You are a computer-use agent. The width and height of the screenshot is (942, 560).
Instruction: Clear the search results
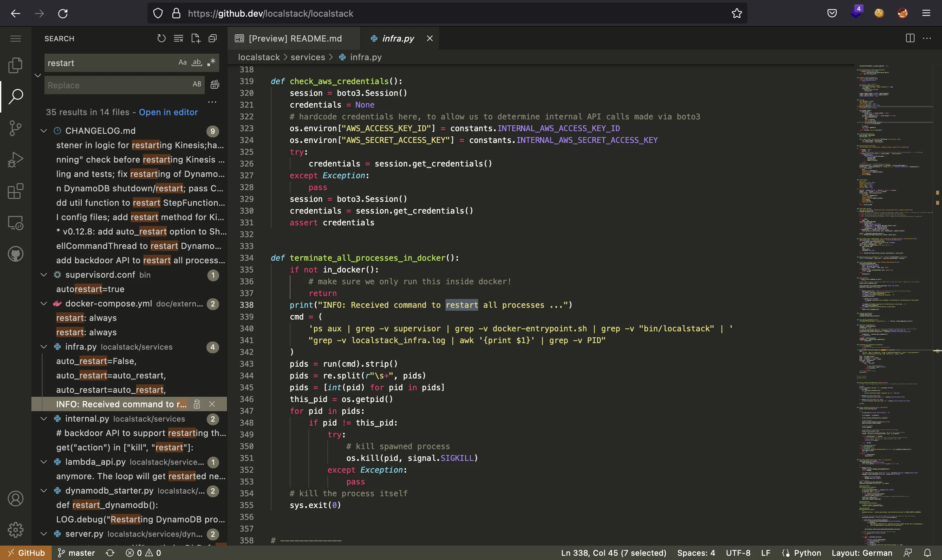click(x=179, y=39)
